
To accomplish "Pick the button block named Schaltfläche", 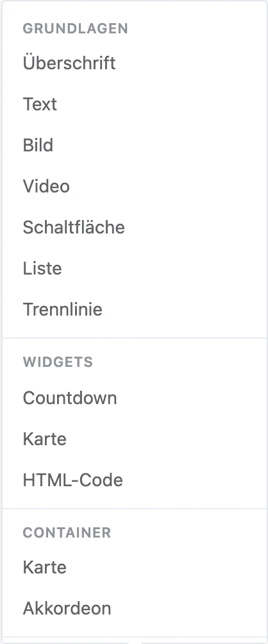I will (135, 228).
